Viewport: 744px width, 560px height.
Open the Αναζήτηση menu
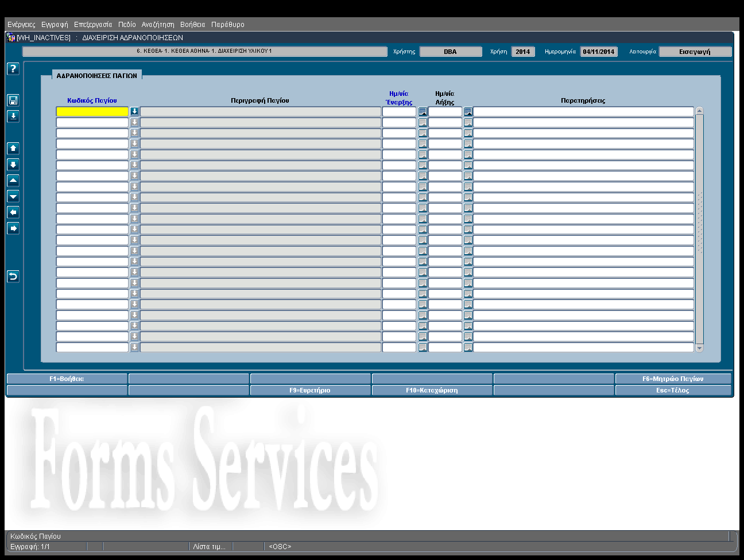click(x=158, y=25)
